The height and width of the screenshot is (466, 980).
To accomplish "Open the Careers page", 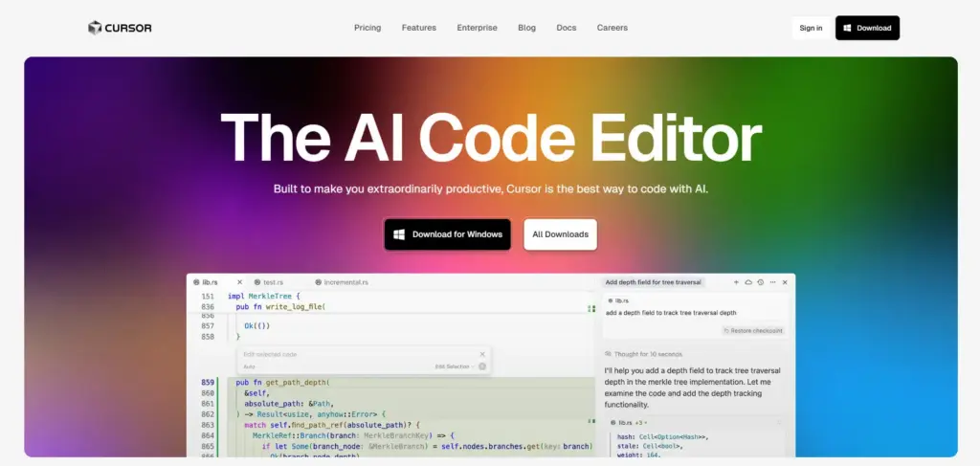I will [x=612, y=28].
